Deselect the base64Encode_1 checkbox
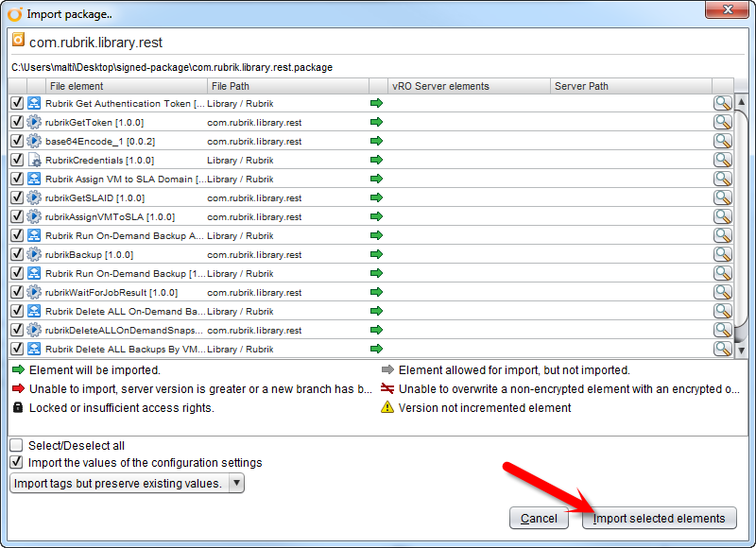756x548 pixels. click(17, 141)
